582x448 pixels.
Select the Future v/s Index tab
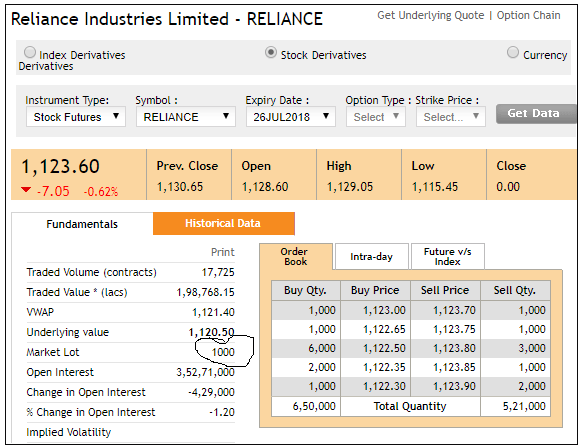click(448, 256)
